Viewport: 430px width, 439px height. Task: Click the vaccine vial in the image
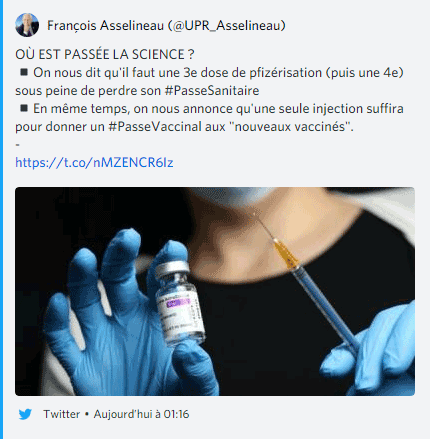[179, 303]
